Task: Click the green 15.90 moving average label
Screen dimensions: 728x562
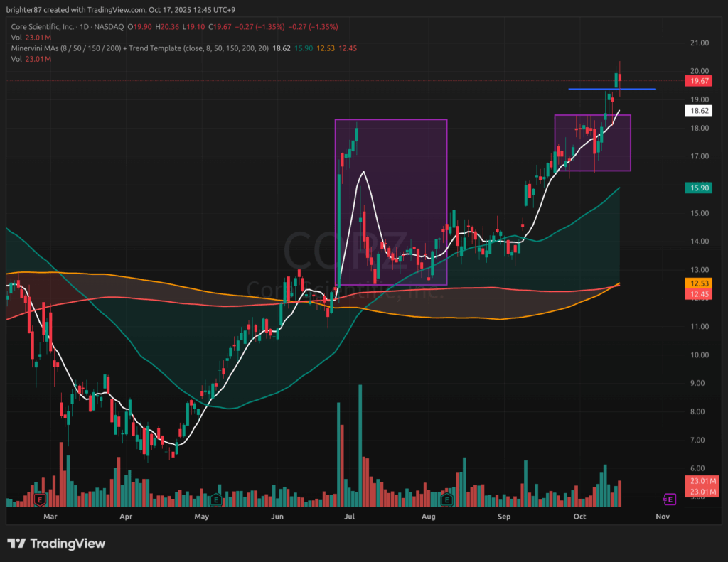Action: point(697,188)
